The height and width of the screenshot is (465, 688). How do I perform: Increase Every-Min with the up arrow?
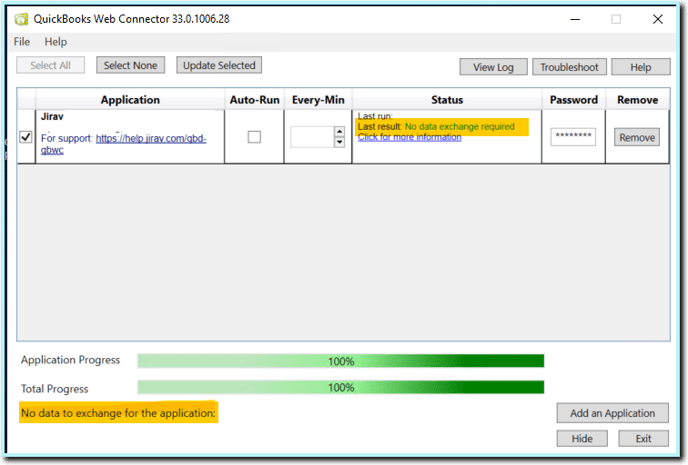(339, 132)
